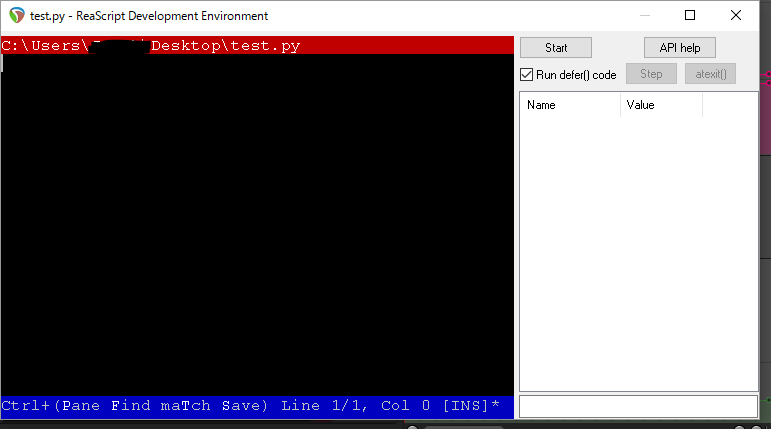Click the red file path header bar
Screen dimensions: 771x429
tap(257, 45)
